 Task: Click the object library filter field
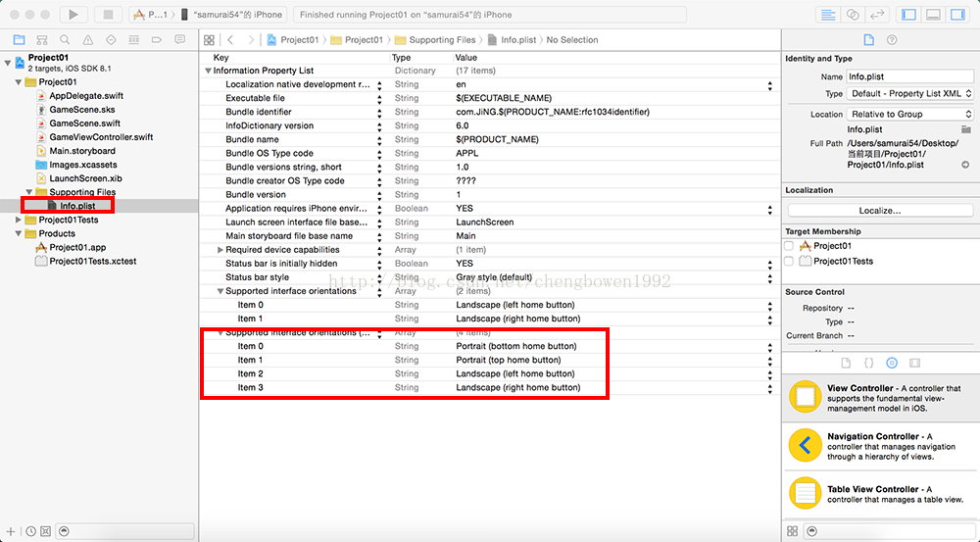(888, 531)
